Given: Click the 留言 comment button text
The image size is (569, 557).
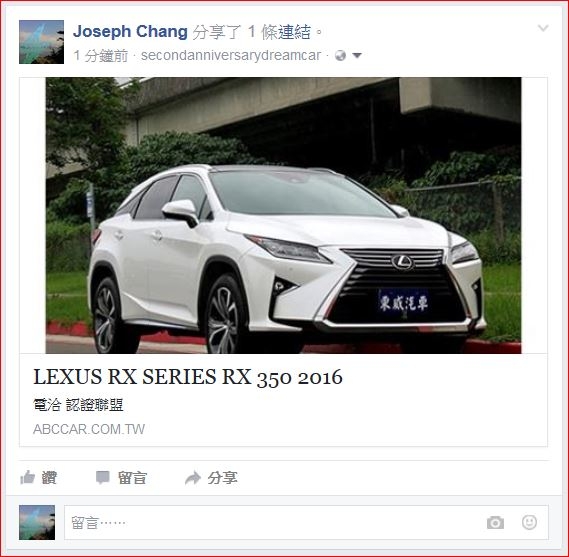Looking at the screenshot, I should [x=132, y=478].
